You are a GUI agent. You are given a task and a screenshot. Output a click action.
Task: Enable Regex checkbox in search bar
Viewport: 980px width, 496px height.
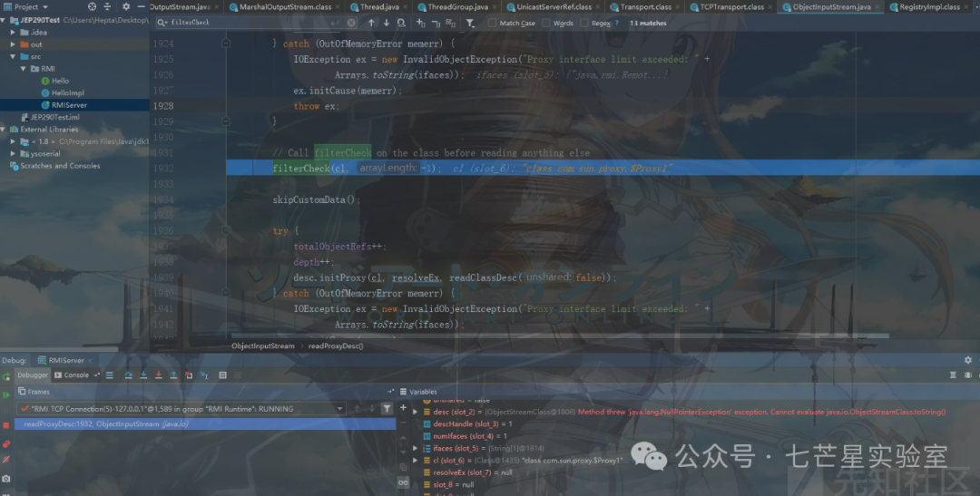[x=583, y=23]
